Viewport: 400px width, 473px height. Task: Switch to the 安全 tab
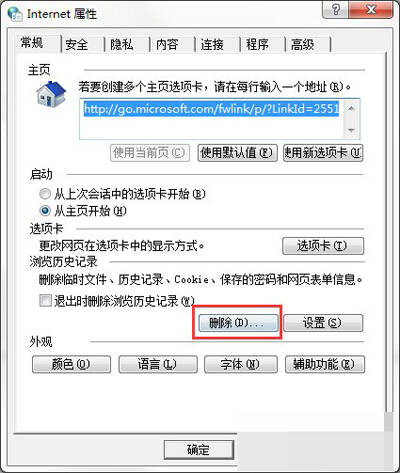(77, 44)
